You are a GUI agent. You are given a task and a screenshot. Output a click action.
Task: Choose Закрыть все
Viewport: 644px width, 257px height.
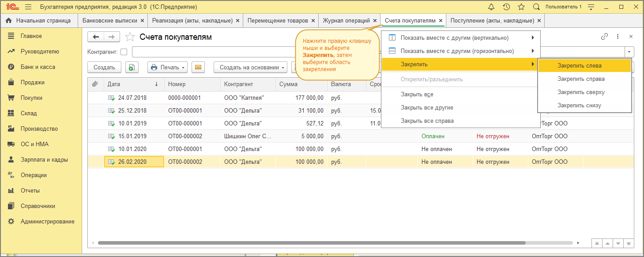[x=461, y=94]
